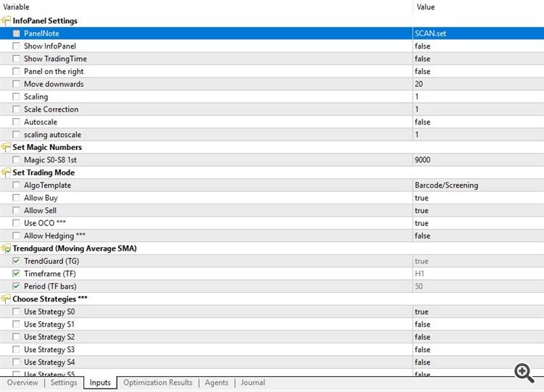
Task: Click the magnifier zoom icon
Action: 524,373
